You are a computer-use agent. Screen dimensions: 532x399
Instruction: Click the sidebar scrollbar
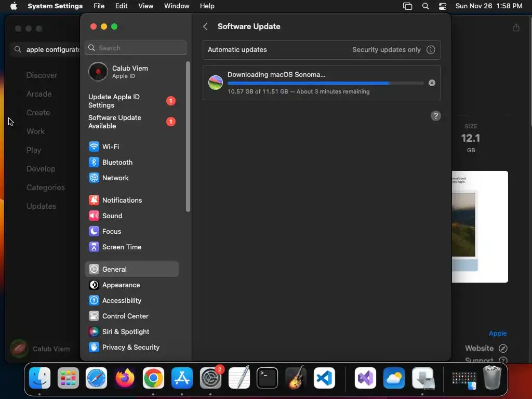[x=188, y=137]
